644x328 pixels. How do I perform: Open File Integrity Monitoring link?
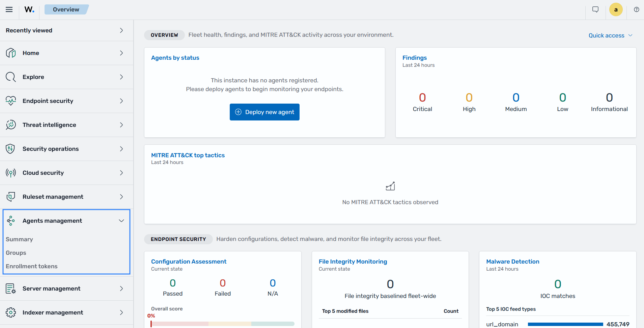point(353,262)
